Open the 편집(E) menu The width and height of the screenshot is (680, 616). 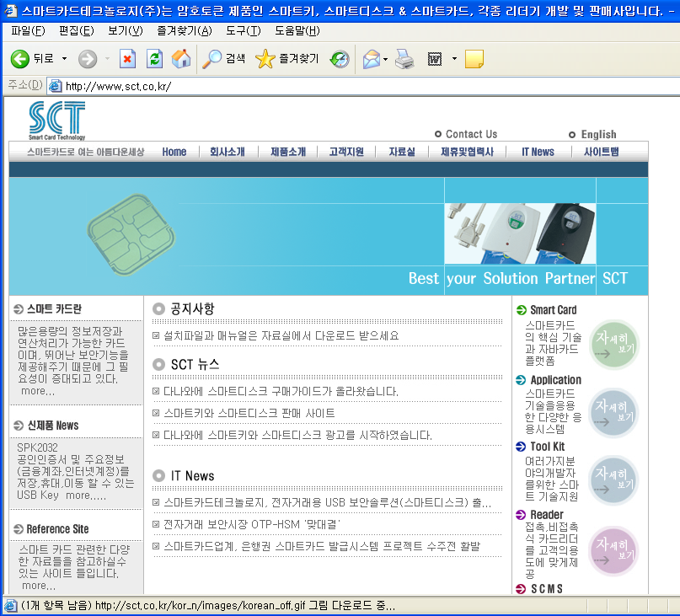tap(77, 31)
